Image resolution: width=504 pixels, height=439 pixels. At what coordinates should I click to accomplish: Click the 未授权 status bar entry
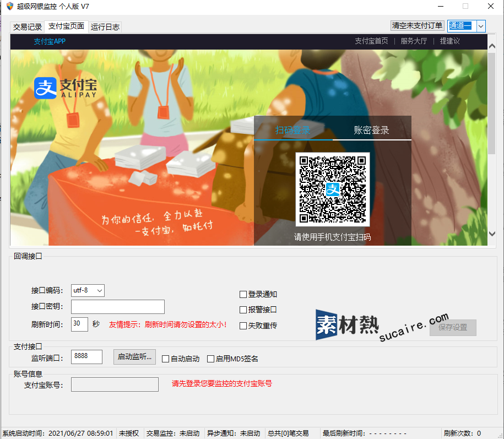[x=129, y=433]
